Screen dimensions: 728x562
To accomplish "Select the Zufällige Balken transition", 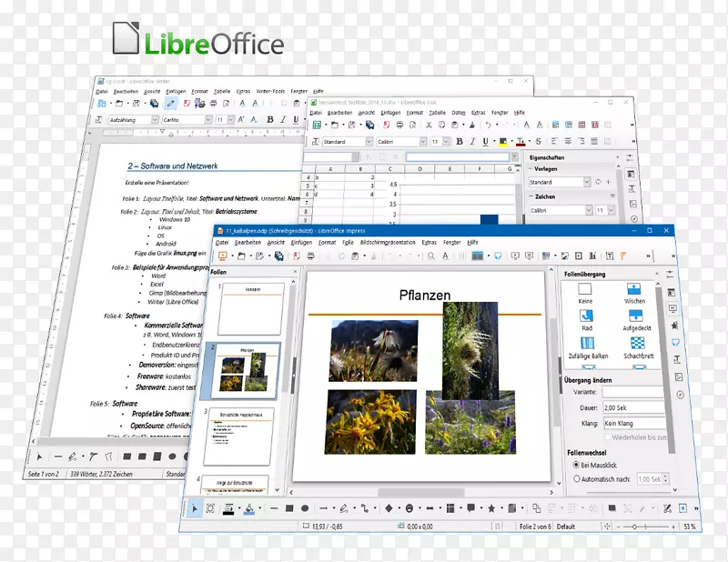I will point(586,343).
